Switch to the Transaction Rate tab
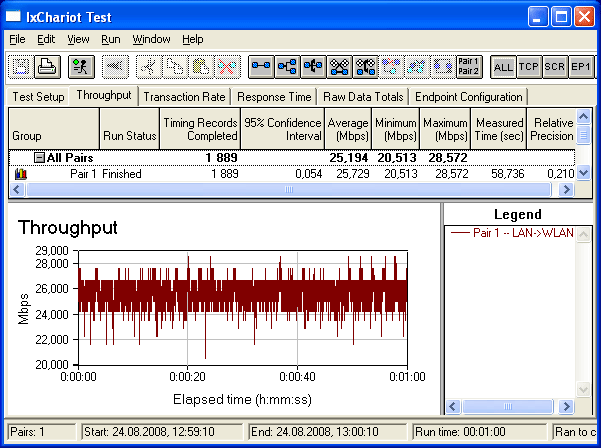 tap(184, 97)
